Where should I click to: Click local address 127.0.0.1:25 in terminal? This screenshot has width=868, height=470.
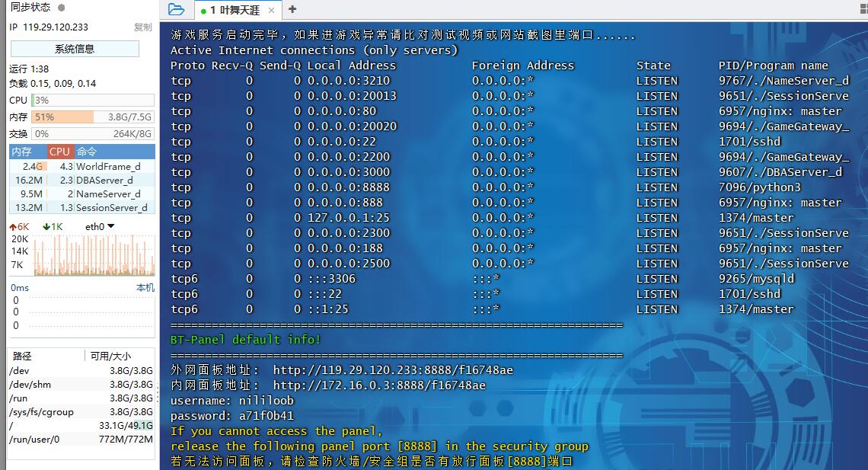click(x=349, y=218)
